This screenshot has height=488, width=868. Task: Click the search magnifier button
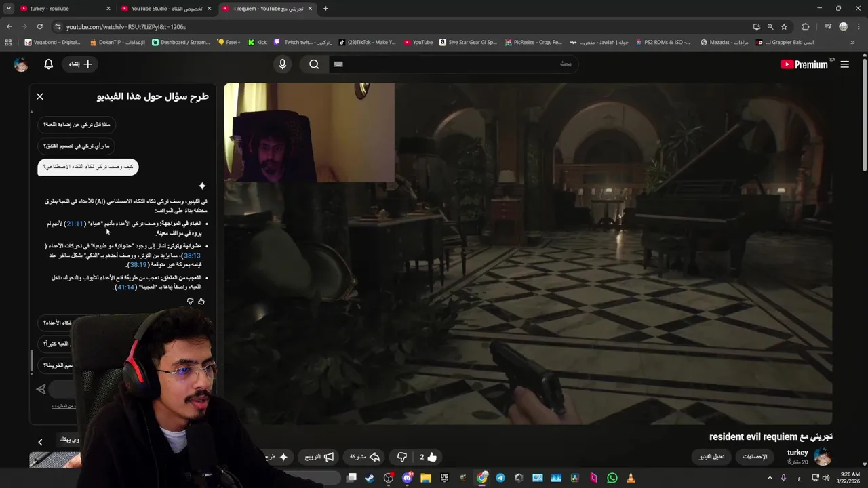pyautogui.click(x=314, y=64)
